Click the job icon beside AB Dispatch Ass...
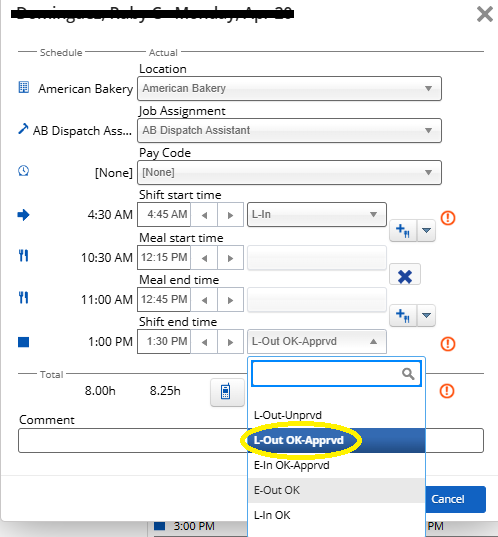This screenshot has height=537, width=498. click(23, 129)
